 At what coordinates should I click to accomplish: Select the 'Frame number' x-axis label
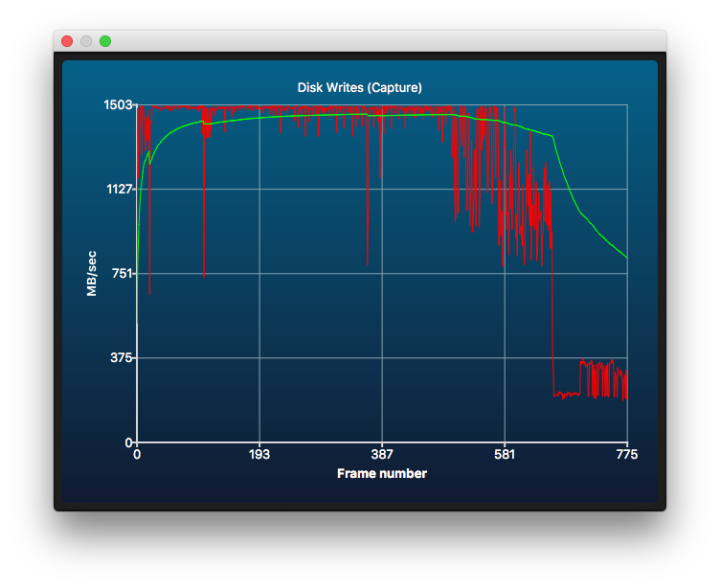pyautogui.click(x=382, y=474)
